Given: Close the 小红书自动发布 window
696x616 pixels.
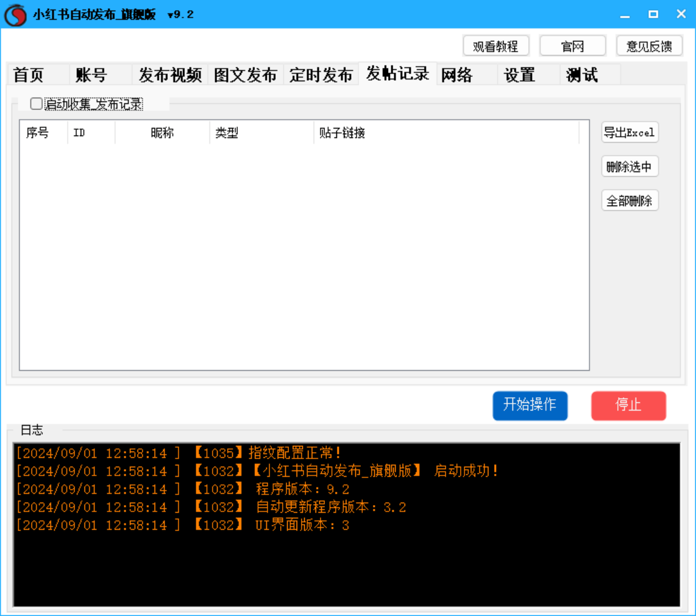Looking at the screenshot, I should pyautogui.click(x=681, y=15).
